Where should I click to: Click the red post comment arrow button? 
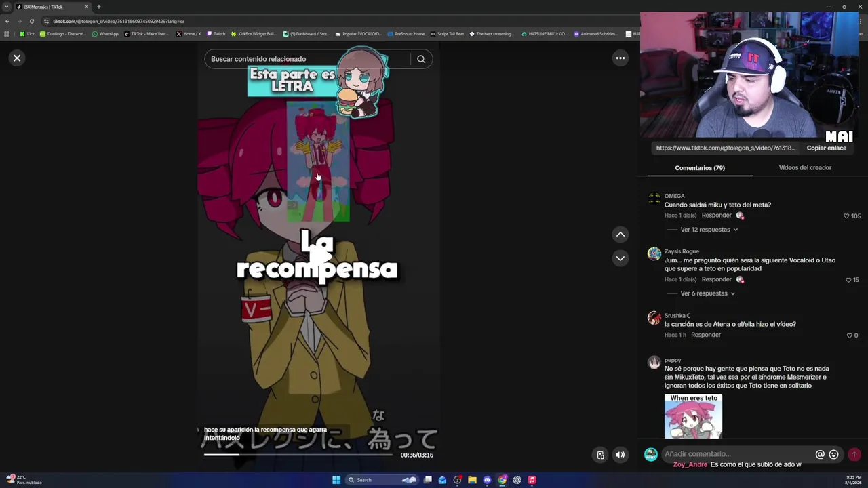[x=854, y=454]
